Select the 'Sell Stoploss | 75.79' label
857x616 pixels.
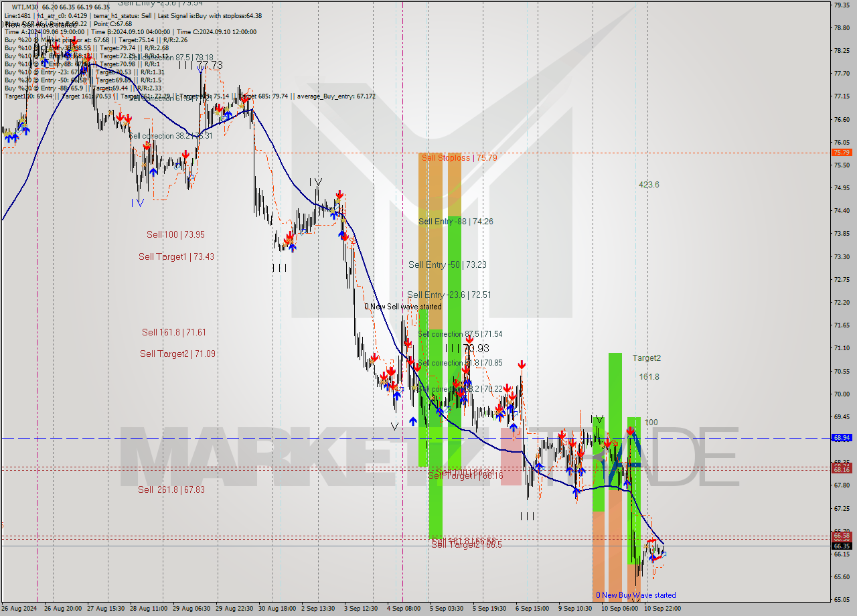(x=459, y=158)
